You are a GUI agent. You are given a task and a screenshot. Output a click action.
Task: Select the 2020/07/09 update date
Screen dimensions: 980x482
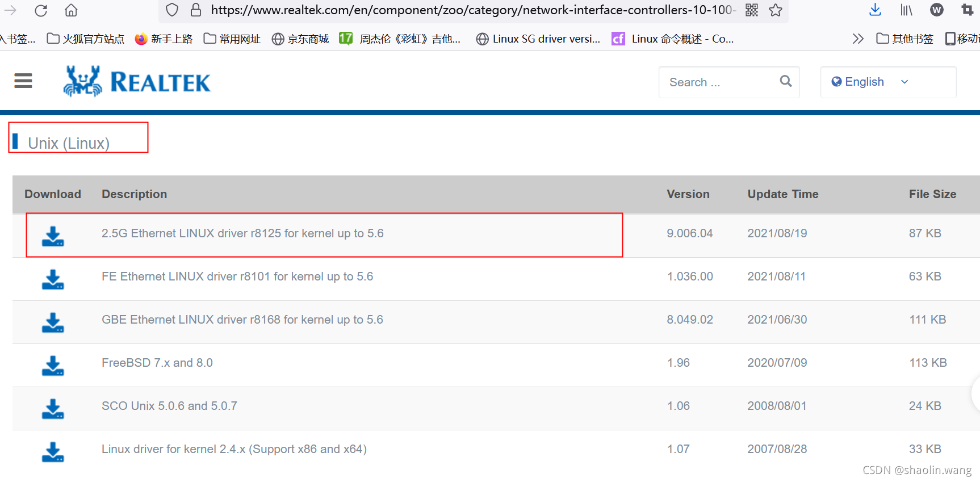pyautogui.click(x=777, y=363)
